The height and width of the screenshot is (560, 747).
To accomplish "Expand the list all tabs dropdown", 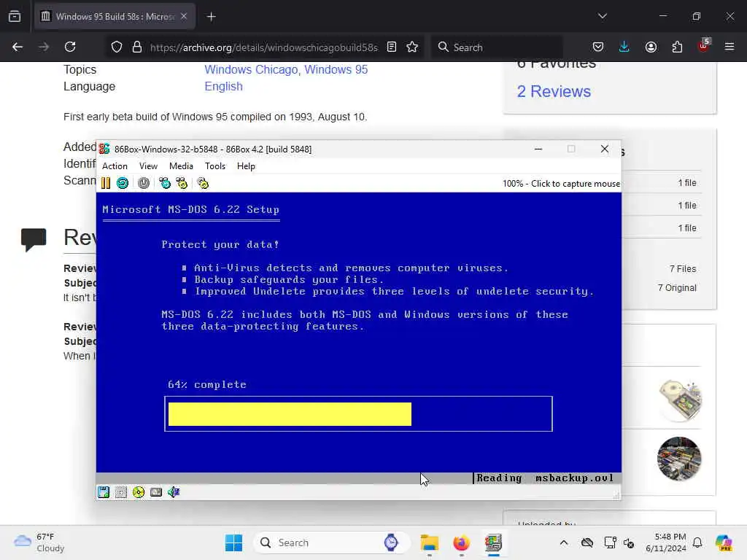I will [x=602, y=17].
